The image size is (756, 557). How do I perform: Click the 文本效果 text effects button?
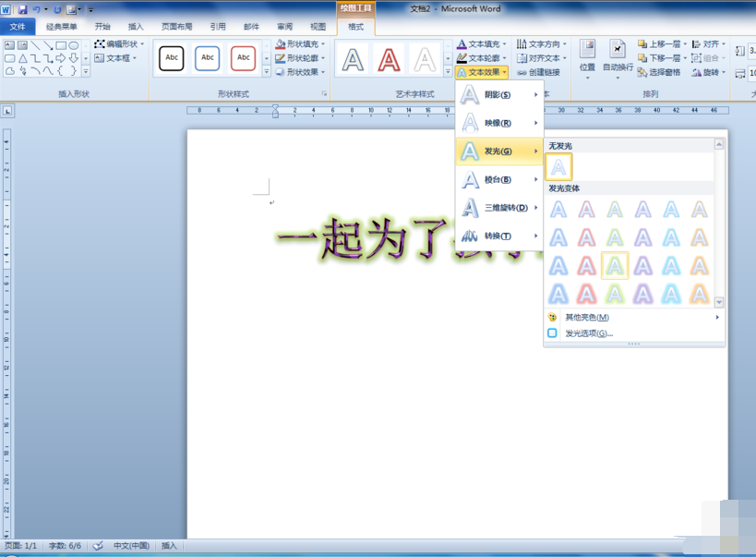(481, 72)
